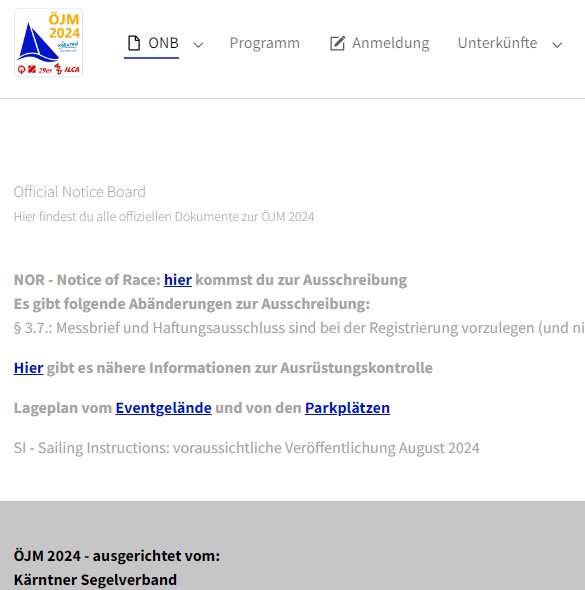Expand the Unterkünfte dropdown chevron
Image resolution: width=585 pixels, height=590 pixels.
point(557,45)
